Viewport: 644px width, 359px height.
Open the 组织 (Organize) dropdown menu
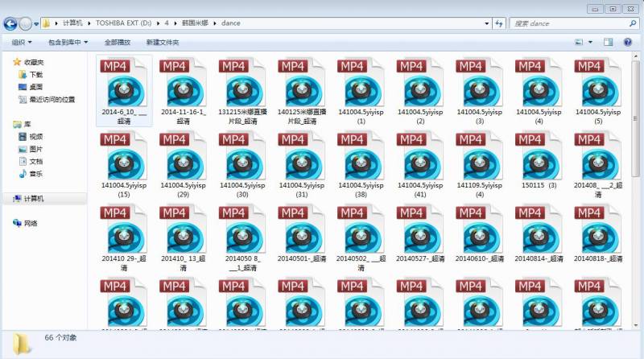[x=22, y=42]
